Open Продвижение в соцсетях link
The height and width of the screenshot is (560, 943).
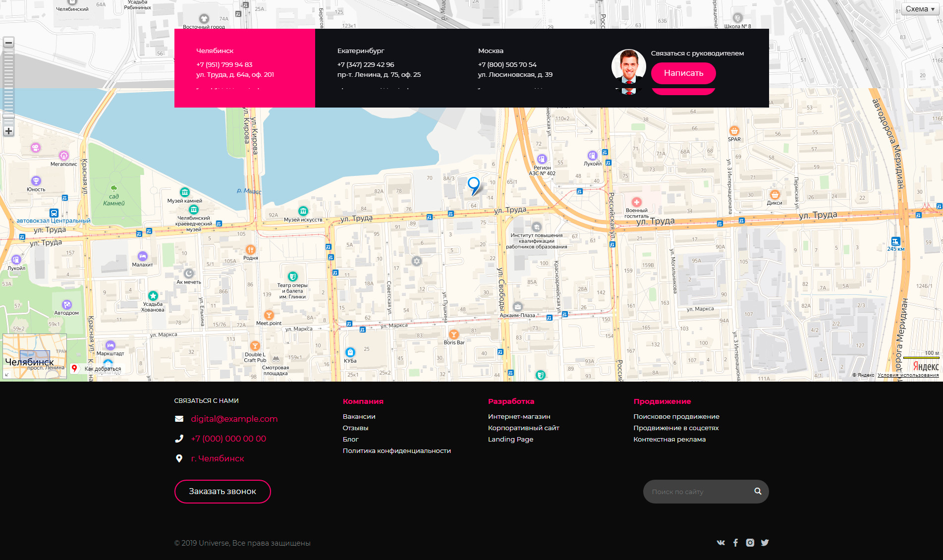point(676,428)
